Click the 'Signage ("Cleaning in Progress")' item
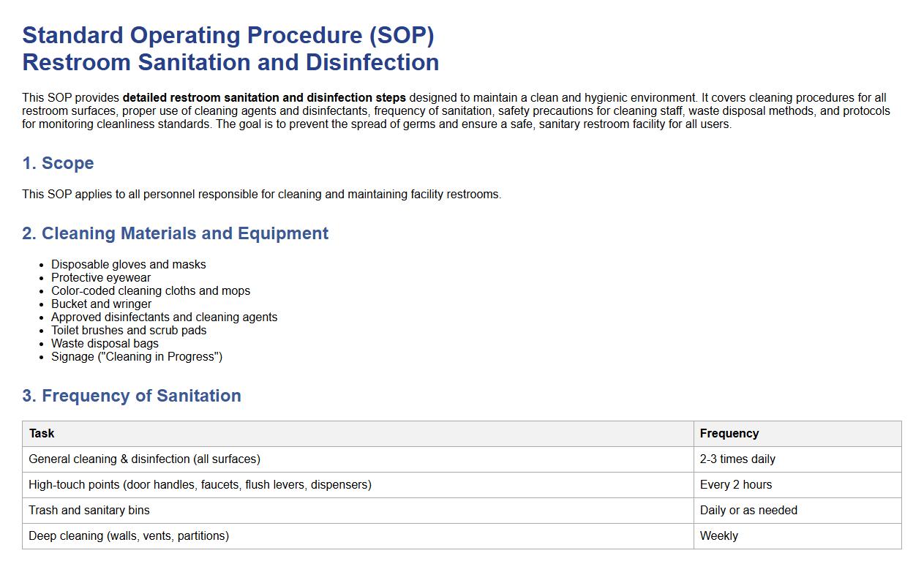 pyautogui.click(x=136, y=356)
